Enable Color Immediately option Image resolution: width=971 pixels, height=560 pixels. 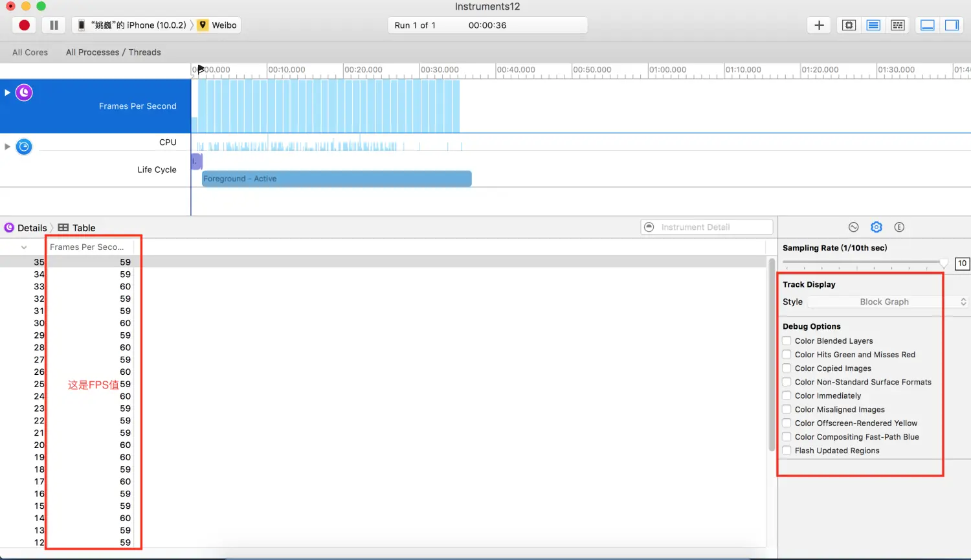pos(787,396)
